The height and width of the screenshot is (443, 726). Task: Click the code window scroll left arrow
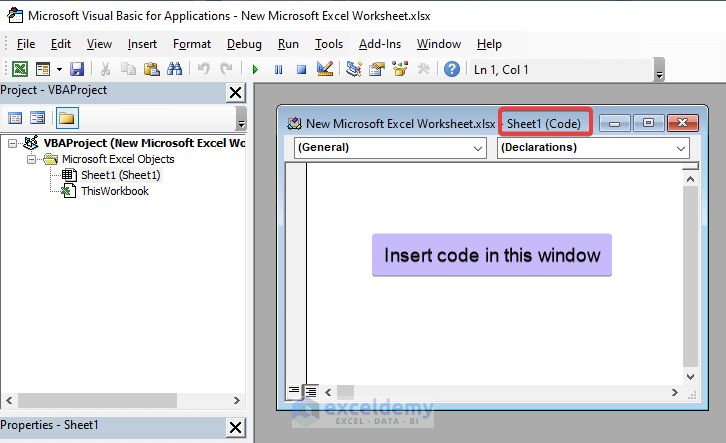328,393
